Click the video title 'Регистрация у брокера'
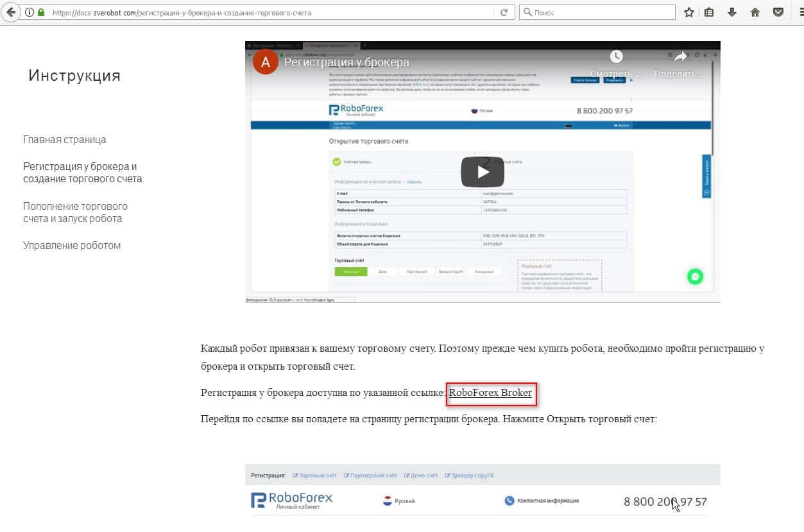This screenshot has height=532, width=804. tap(346, 62)
